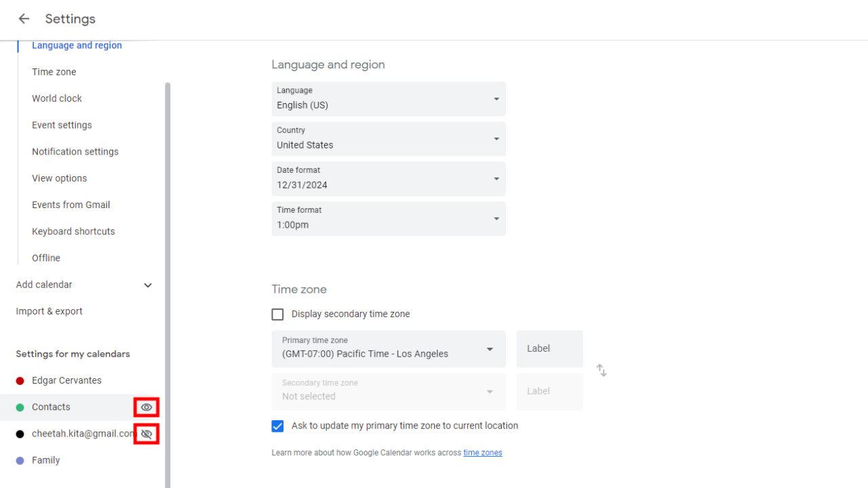Open Import & export settings
The height and width of the screenshot is (488, 868).
pos(49,311)
